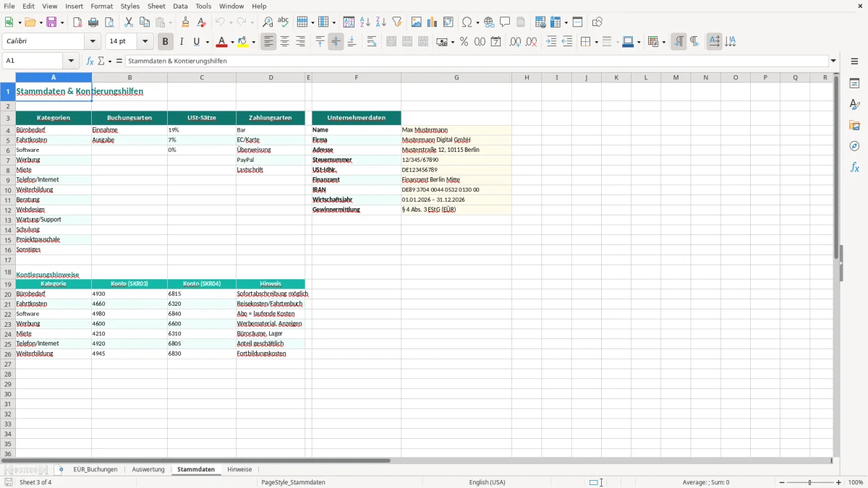This screenshot has width=868, height=488.
Task: Click the Insert Hyperlink globe icon
Action: click(489, 22)
